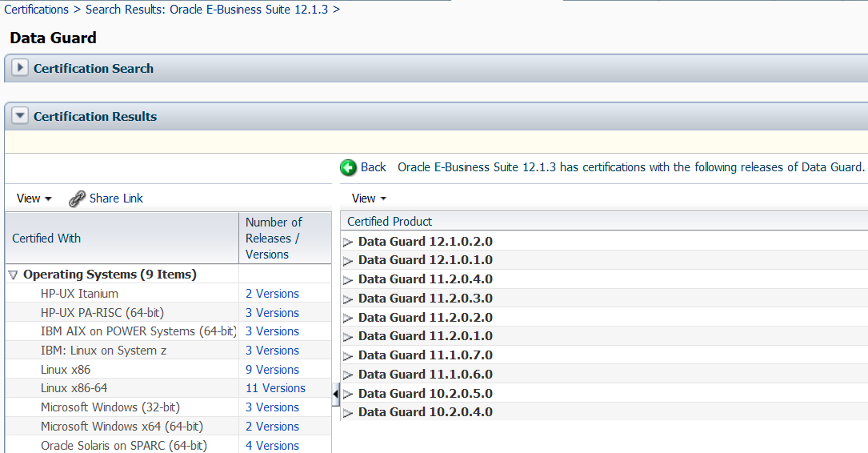Select the Data Guard 11.1.0.7.0 entry

(x=425, y=355)
